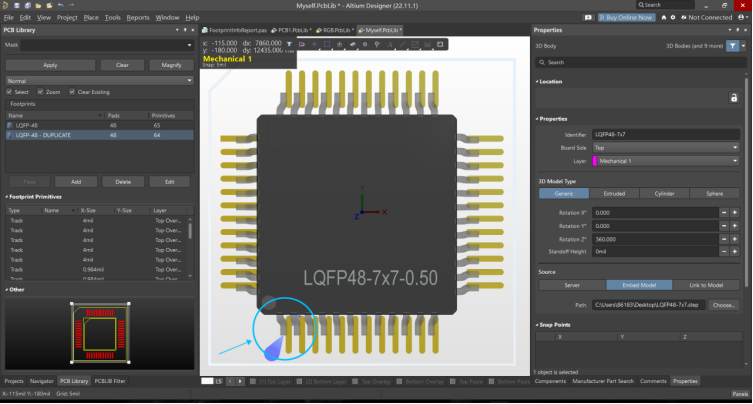Open the Tools menu
Screen dimensions: 753x404
coord(112,17)
